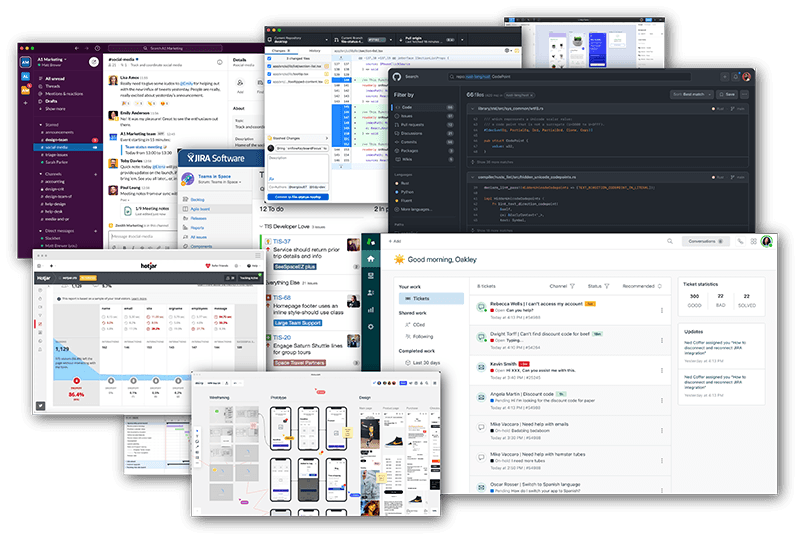
Task: Open Backlog in Jira sidebar
Action: (197, 200)
